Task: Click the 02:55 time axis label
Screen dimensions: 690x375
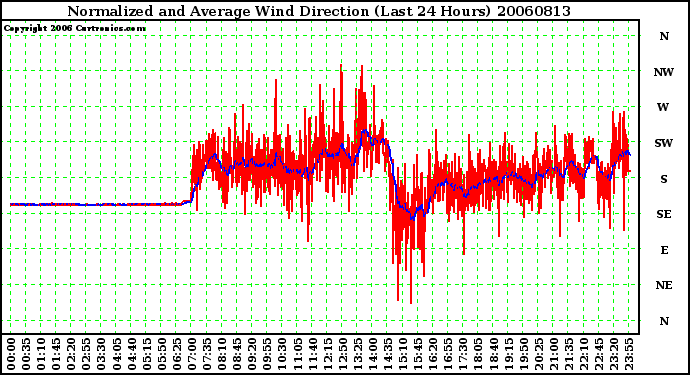Action: [x=86, y=354]
